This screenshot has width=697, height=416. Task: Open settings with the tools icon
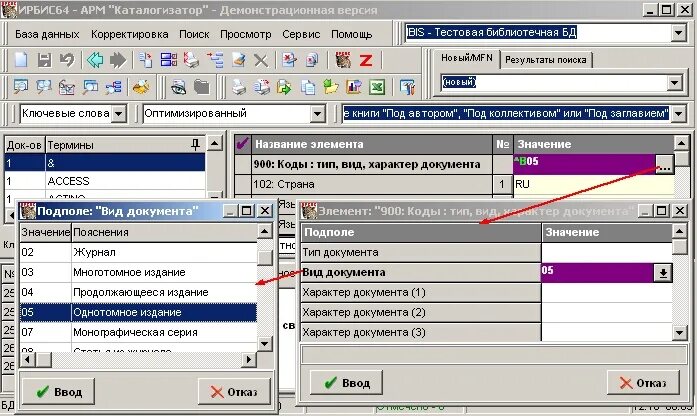point(407,87)
